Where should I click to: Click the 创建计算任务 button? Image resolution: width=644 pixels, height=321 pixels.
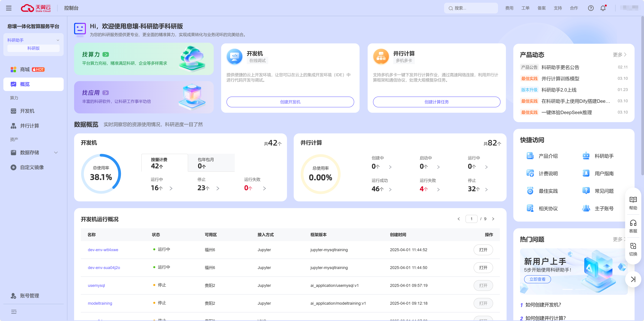pyautogui.click(x=437, y=102)
